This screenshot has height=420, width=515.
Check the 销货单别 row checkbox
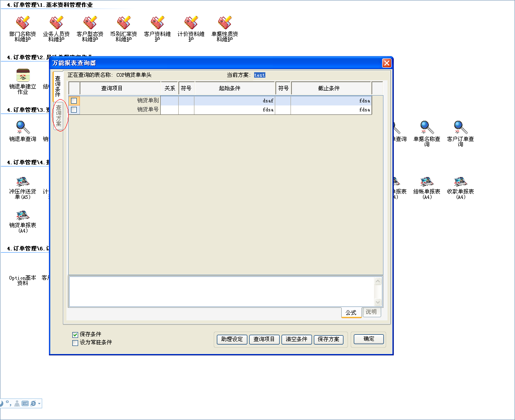click(x=74, y=101)
